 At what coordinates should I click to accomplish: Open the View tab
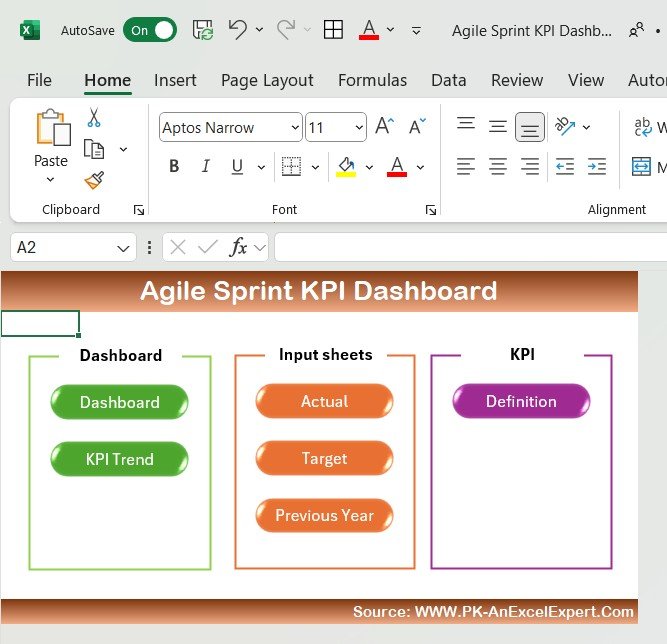pos(586,80)
